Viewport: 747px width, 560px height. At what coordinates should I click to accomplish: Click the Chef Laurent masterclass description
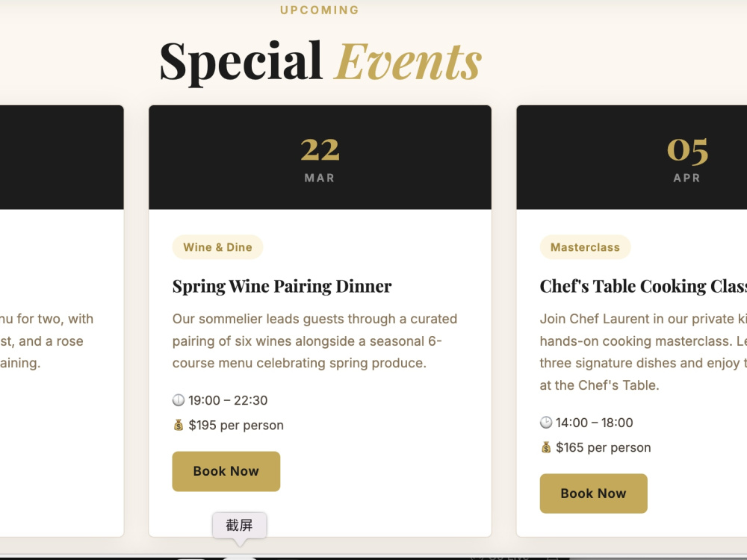[x=643, y=352]
